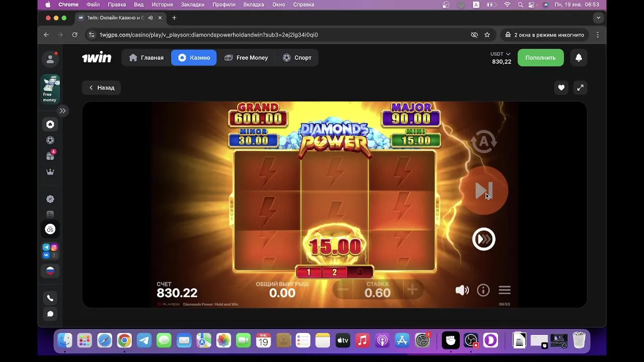
Task: Click the GRAND 600.00 jackpot label
Action: (258, 115)
